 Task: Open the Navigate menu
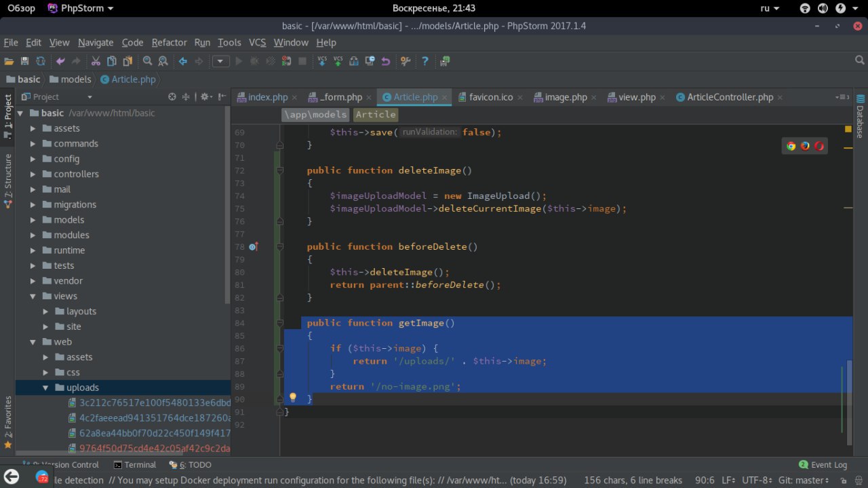coord(96,42)
